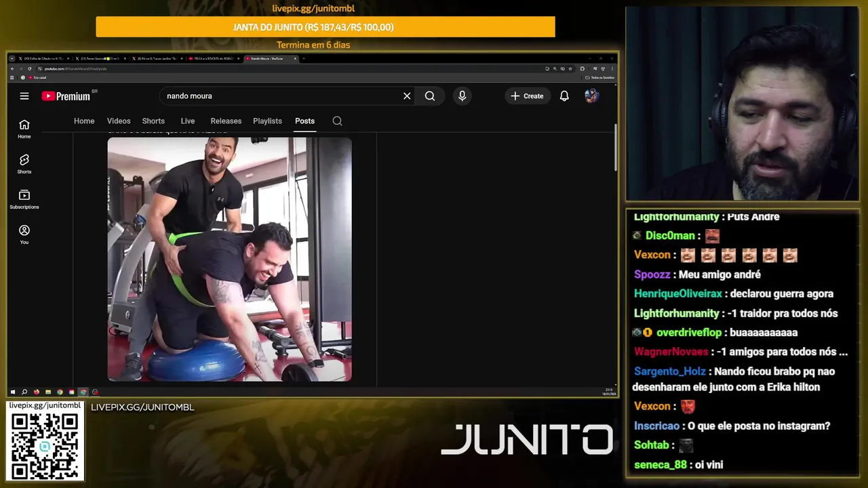Switch to the 'Folha de S.Paulo' browser tab
Image resolution: width=868 pixels, height=488 pixels.
(44, 58)
